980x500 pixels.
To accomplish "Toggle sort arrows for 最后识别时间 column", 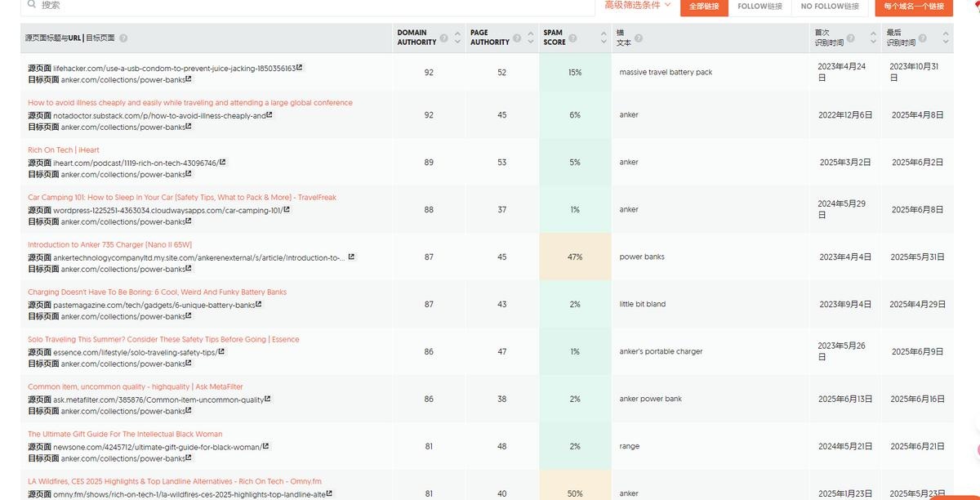I will click(946, 38).
